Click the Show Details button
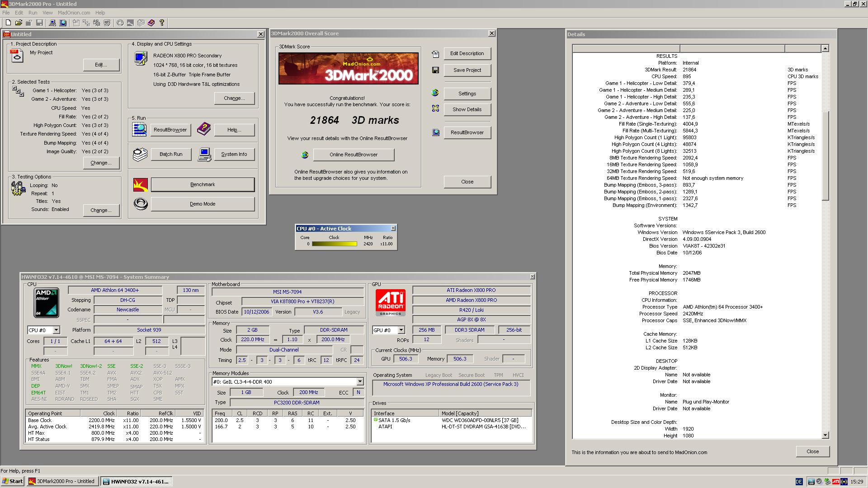 (467, 109)
